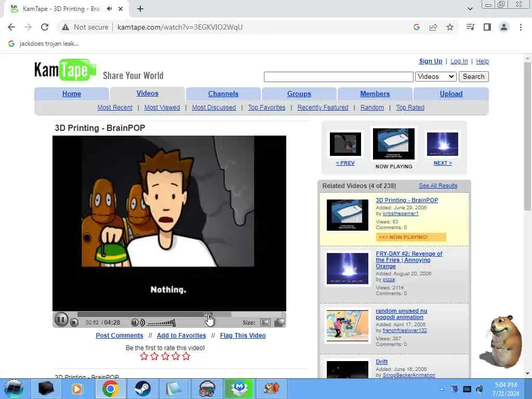Open the Home tab
The width and height of the screenshot is (532, 399).
tap(72, 94)
